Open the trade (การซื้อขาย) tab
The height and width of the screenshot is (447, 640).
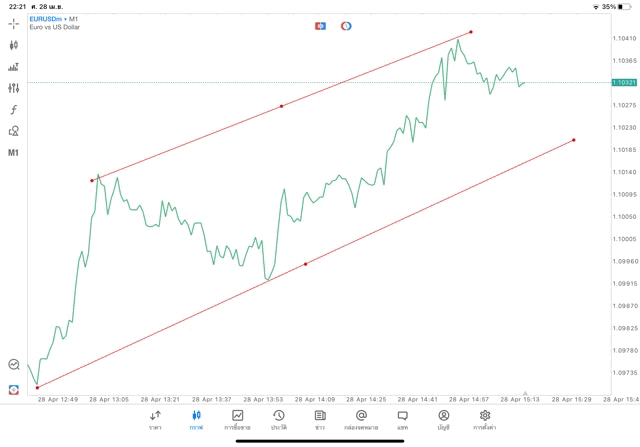pos(238,419)
